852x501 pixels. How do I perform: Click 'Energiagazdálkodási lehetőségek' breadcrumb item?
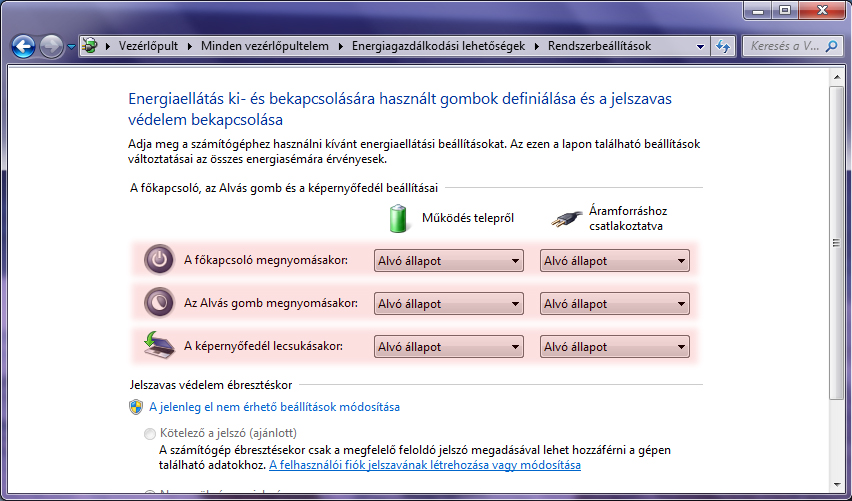coord(441,46)
